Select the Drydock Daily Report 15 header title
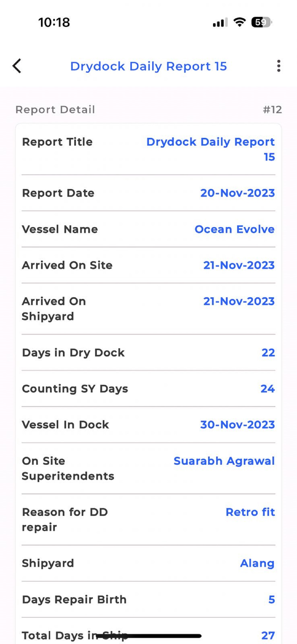Image resolution: width=297 pixels, height=644 pixels. pos(148,67)
